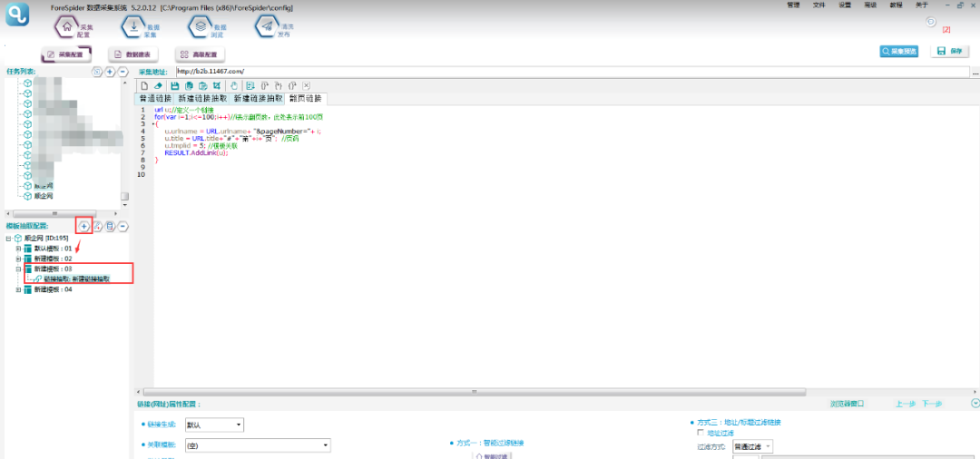
Task: Click the third braces icon in script toolbar
Action: (x=292, y=85)
